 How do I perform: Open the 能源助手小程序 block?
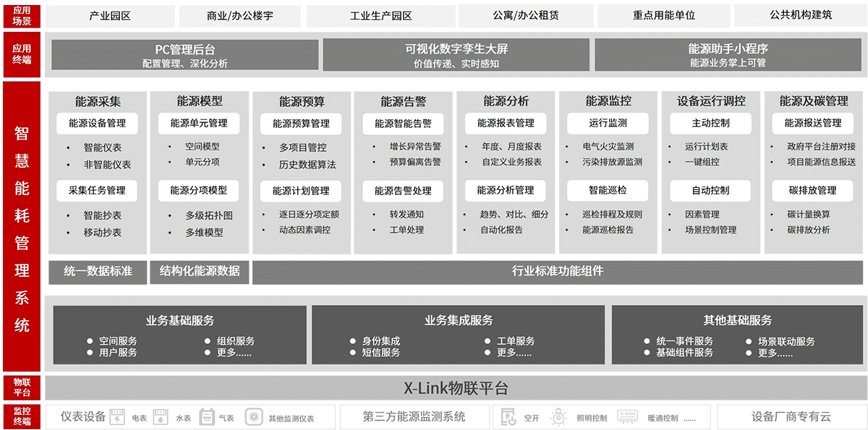728,55
